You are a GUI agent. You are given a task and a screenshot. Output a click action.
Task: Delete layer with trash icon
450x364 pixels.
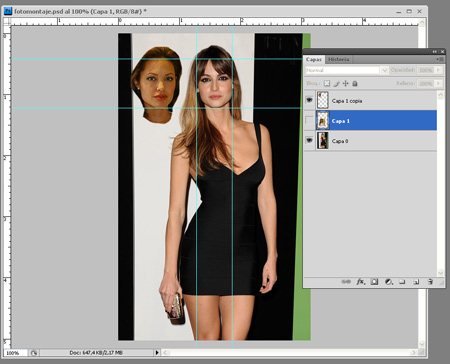(430, 282)
